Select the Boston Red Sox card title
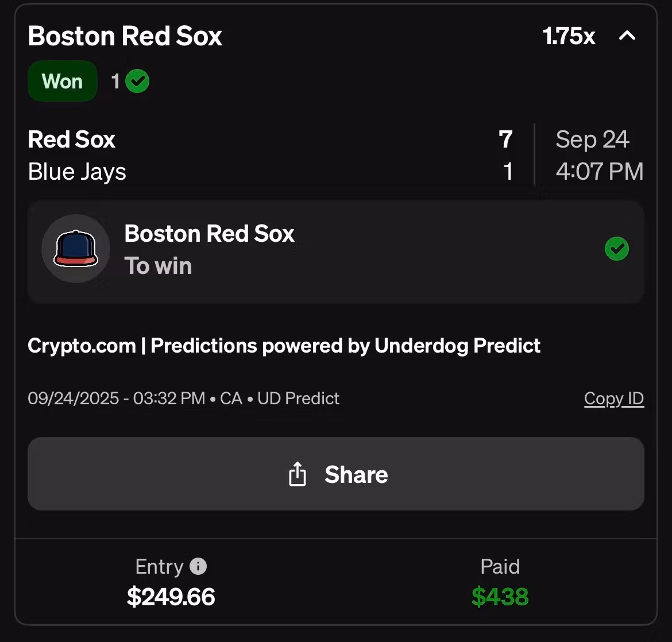 click(x=125, y=36)
